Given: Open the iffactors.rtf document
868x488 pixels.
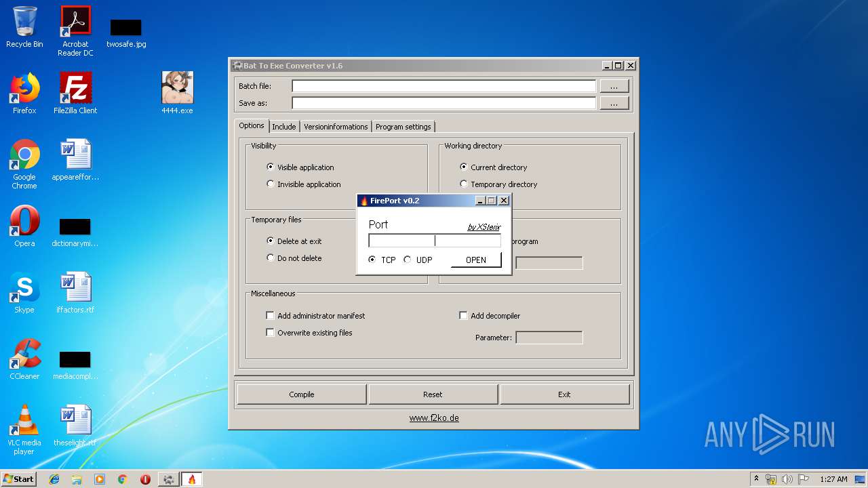Looking at the screenshot, I should (x=75, y=292).
